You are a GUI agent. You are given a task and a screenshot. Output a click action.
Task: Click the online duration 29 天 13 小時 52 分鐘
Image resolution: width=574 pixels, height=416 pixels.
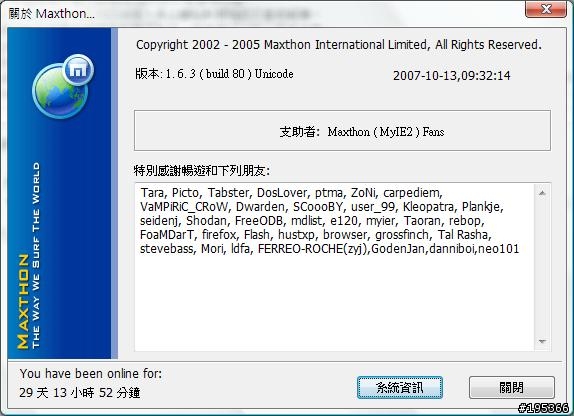pos(79,393)
